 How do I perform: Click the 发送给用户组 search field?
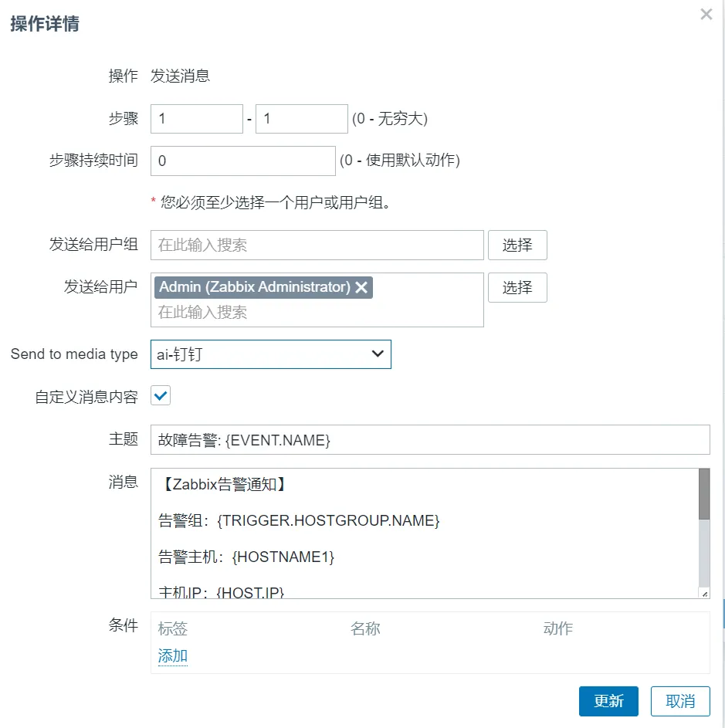(317, 245)
